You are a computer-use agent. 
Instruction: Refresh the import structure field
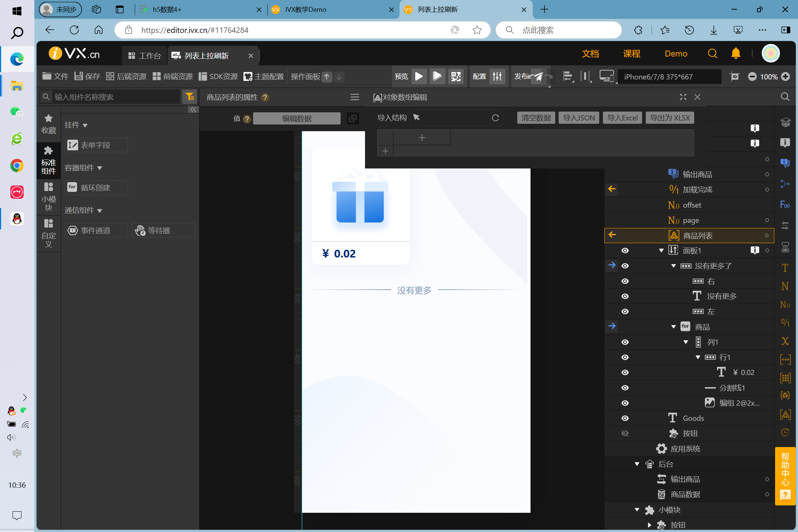point(495,118)
